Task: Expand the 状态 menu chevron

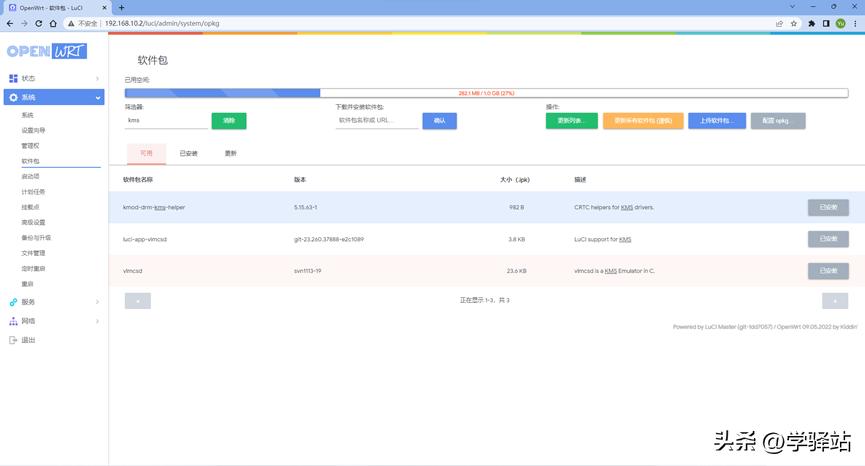Action: tap(97, 78)
